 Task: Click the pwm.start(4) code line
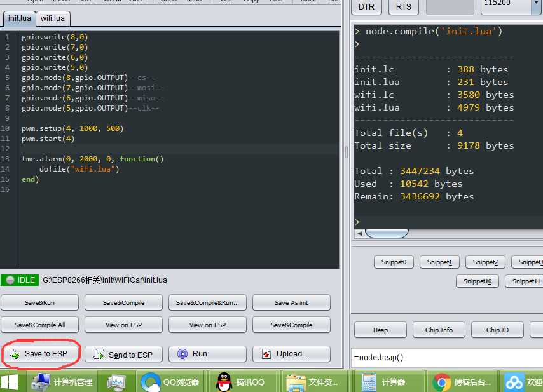[48, 139]
